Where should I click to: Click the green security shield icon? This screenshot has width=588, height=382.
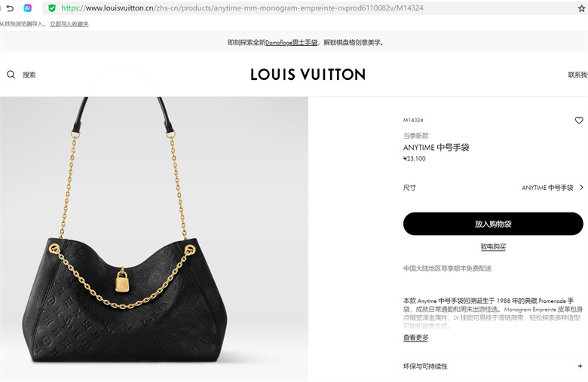52,8
